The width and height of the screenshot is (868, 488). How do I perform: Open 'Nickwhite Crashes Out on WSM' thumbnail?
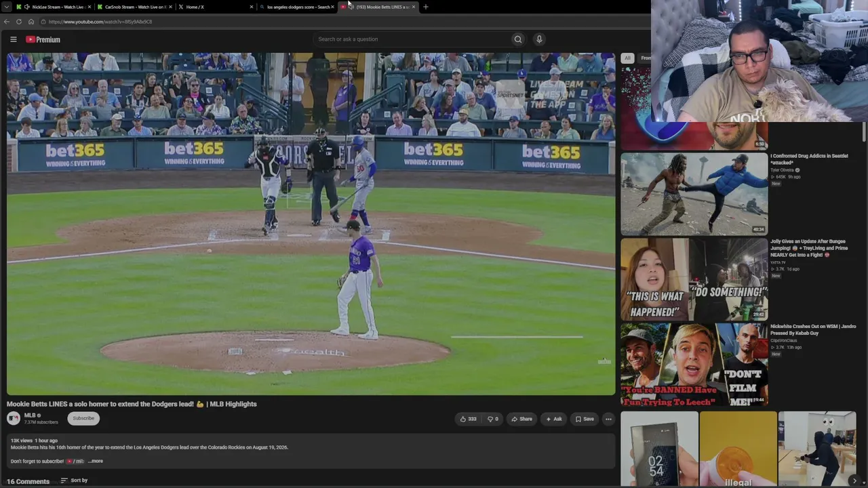pyautogui.click(x=694, y=365)
